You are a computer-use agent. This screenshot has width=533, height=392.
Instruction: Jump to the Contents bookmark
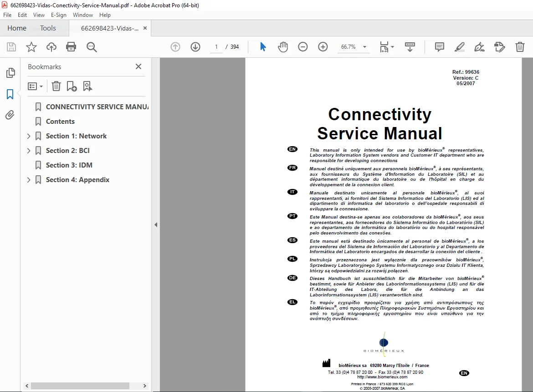[60, 122]
